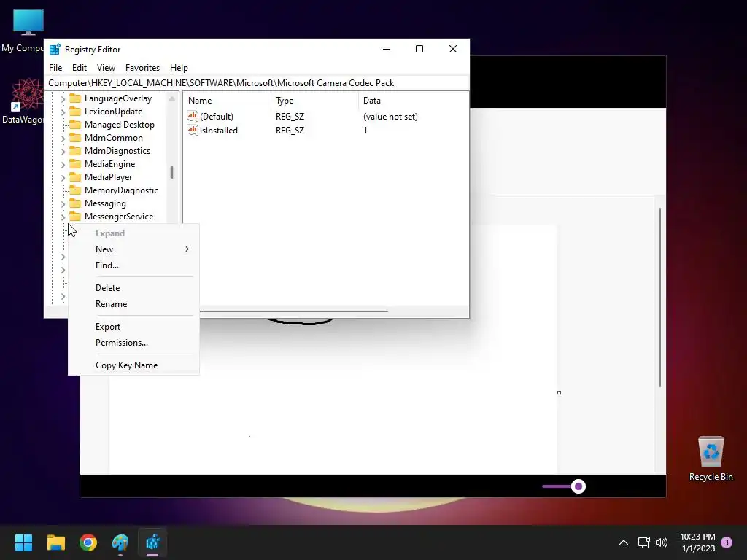Click the scroll up arrow of tree pane
This screenshot has width=747, height=560.
pos(172,98)
